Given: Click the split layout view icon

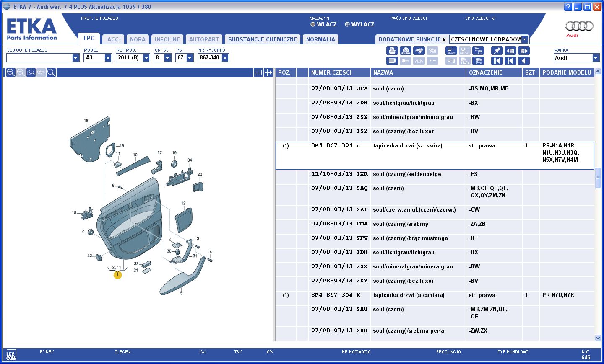Looking at the screenshot, I should click(258, 72).
